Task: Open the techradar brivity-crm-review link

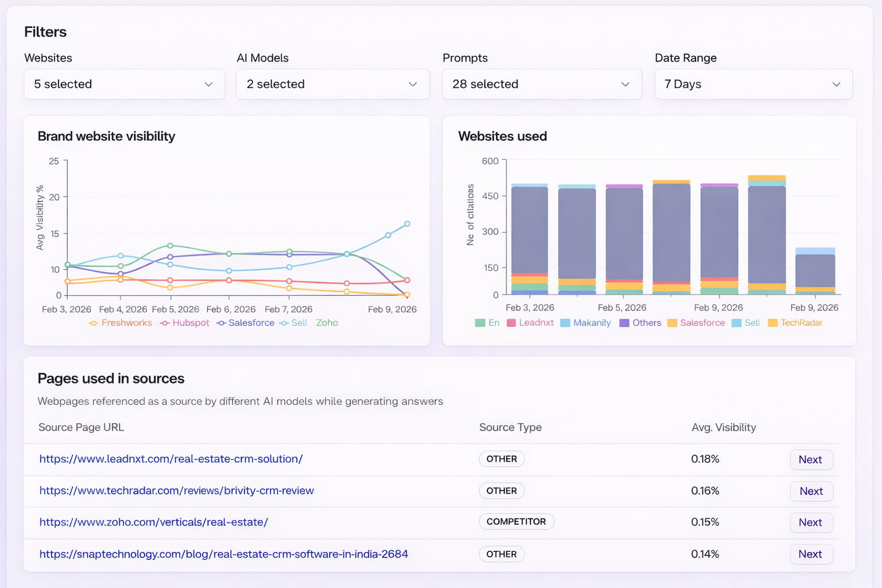Action: point(176,491)
